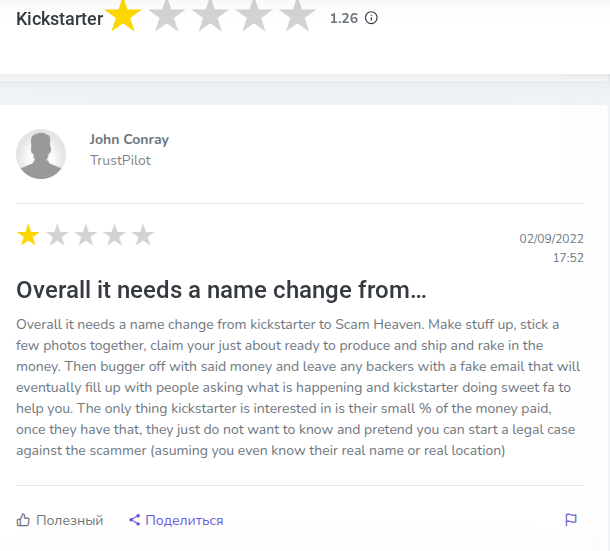Click the review date 02/09/2022
The image size is (610, 551).
(x=551, y=239)
